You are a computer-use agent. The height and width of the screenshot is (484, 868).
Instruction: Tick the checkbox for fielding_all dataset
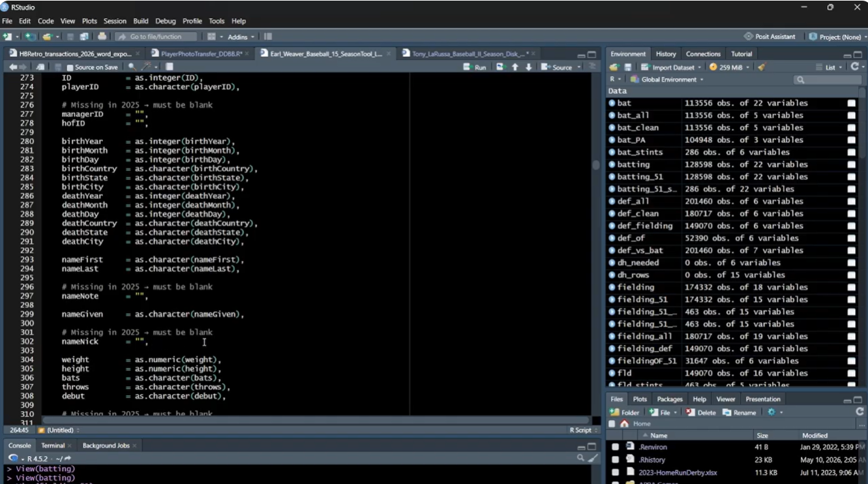[x=852, y=337]
